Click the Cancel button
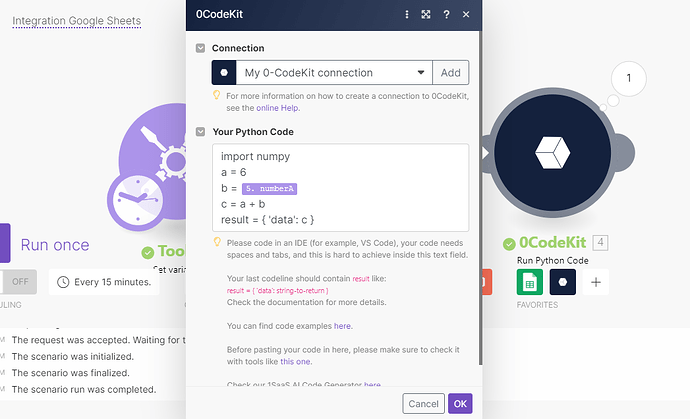The height and width of the screenshot is (419, 690). 423,404
